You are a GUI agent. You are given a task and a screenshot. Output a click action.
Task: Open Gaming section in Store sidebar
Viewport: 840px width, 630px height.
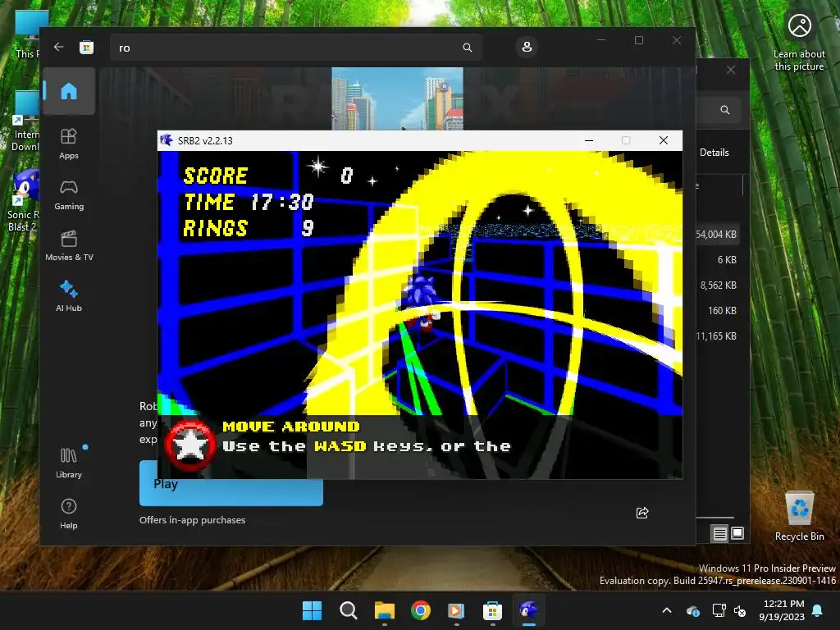[69, 195]
